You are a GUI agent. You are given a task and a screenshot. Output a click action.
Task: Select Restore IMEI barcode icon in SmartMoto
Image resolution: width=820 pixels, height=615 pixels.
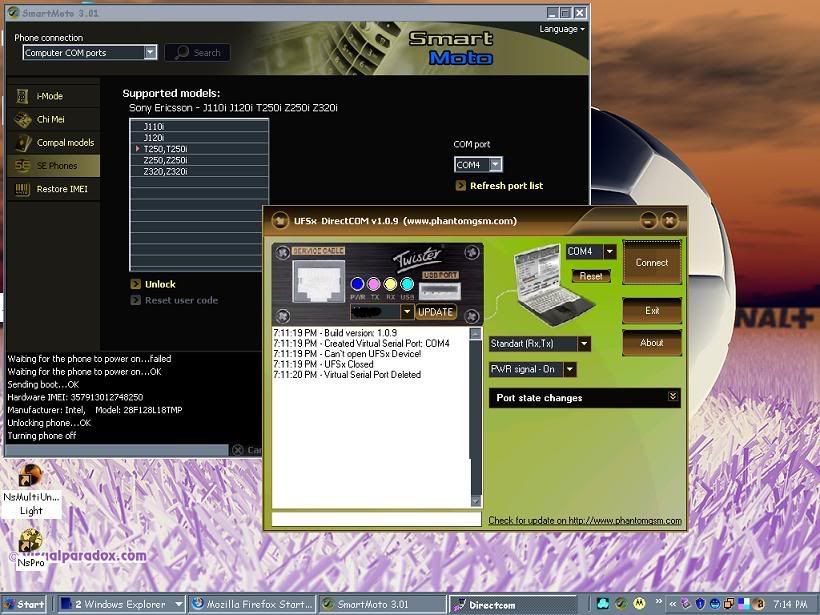[22, 189]
